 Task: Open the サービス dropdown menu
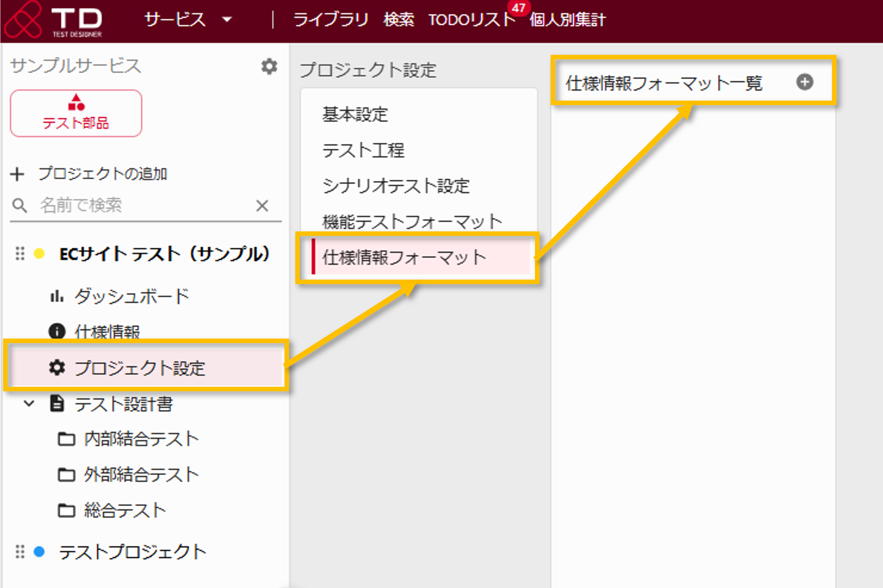(x=188, y=19)
